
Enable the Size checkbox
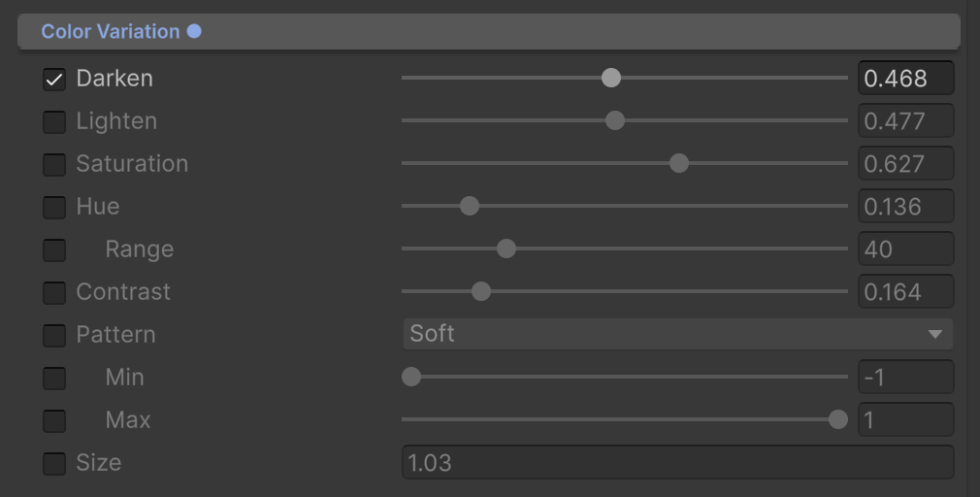point(54,463)
